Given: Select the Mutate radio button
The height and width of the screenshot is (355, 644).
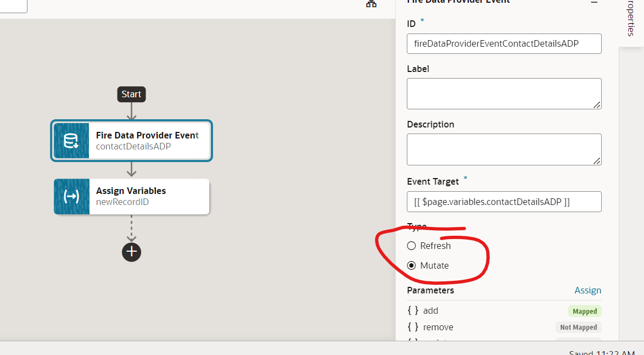Looking at the screenshot, I should tap(411, 265).
